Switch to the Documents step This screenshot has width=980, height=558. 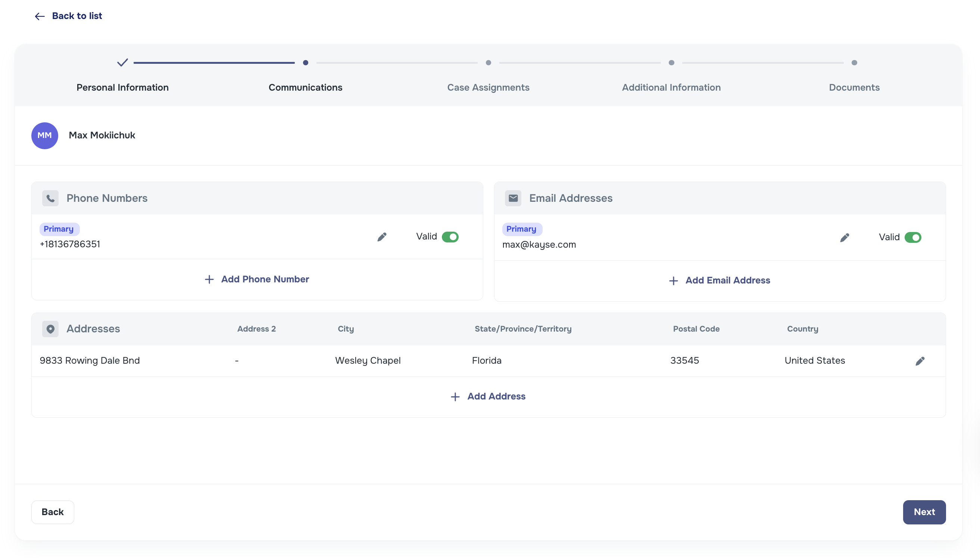coord(854,87)
